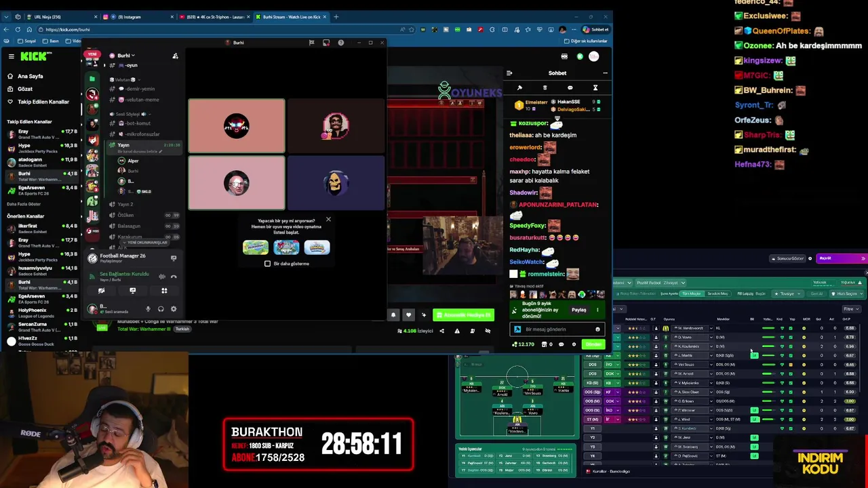Open Discord inbox icon in title bar
The height and width of the screenshot is (488, 868).
pos(326,43)
